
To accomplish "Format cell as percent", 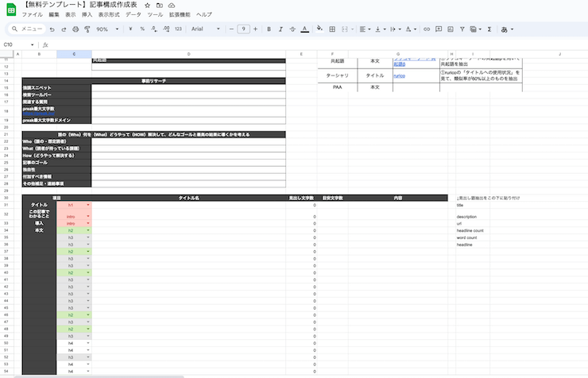I will pos(142,29).
